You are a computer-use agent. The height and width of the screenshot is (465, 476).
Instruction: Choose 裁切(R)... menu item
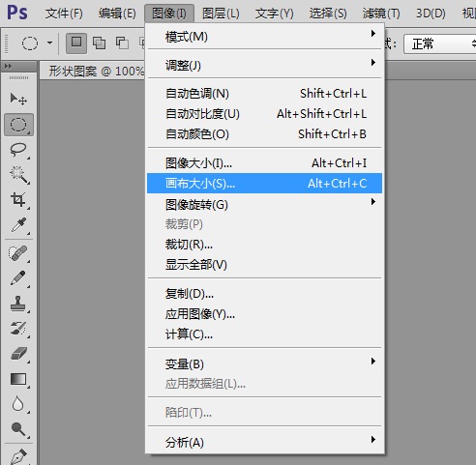coord(264,245)
